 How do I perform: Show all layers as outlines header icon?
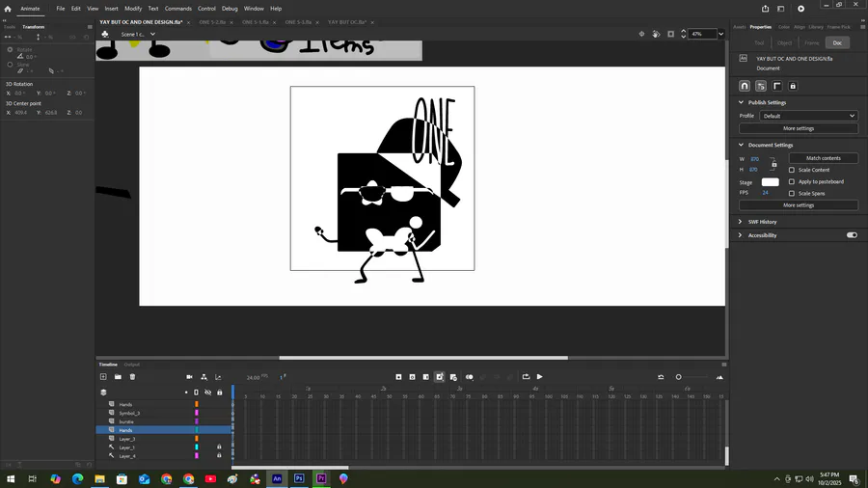click(x=196, y=393)
